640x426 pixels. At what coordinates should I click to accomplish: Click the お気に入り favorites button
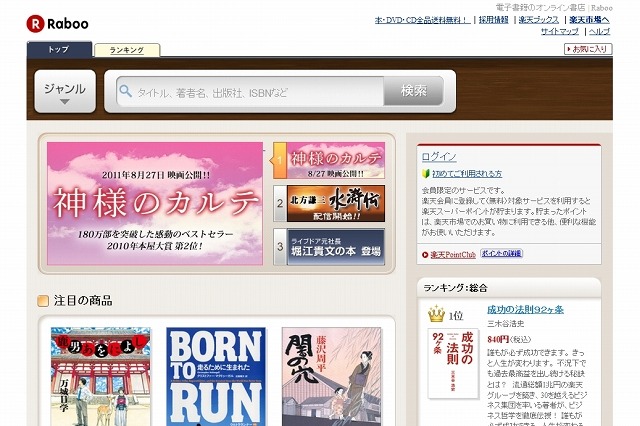point(588,49)
